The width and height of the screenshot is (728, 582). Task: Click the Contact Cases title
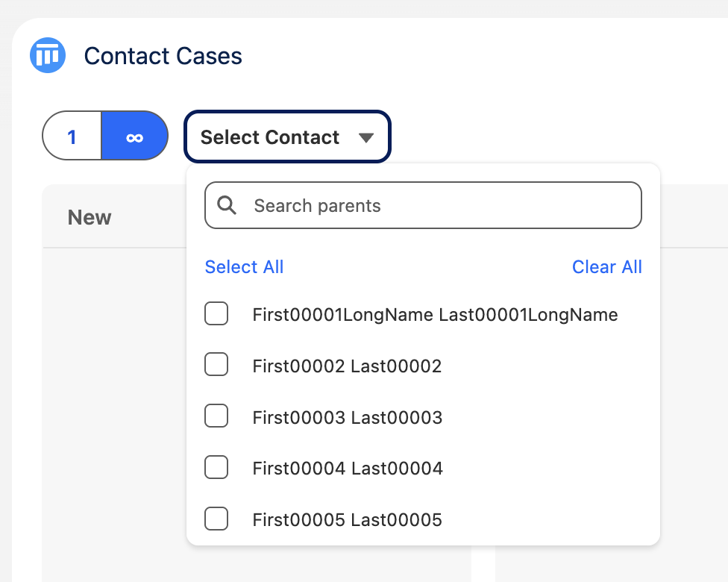[163, 56]
